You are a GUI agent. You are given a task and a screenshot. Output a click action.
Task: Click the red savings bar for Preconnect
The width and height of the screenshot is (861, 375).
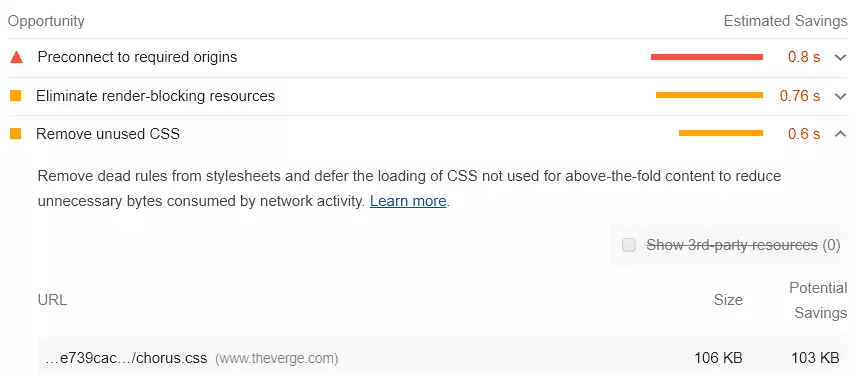(x=707, y=57)
